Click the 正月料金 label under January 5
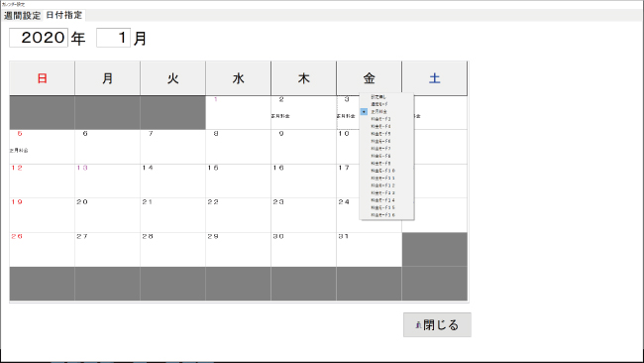 point(19,151)
